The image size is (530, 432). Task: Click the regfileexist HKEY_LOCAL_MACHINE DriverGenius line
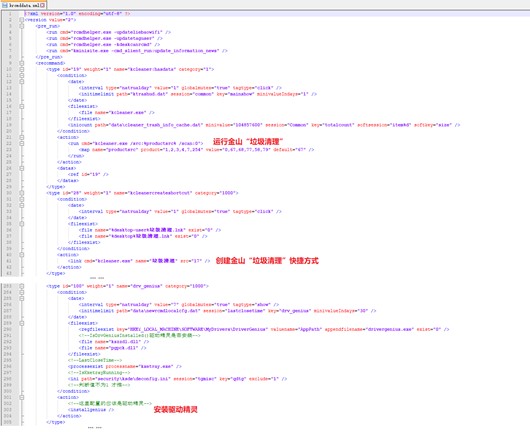coord(264,329)
